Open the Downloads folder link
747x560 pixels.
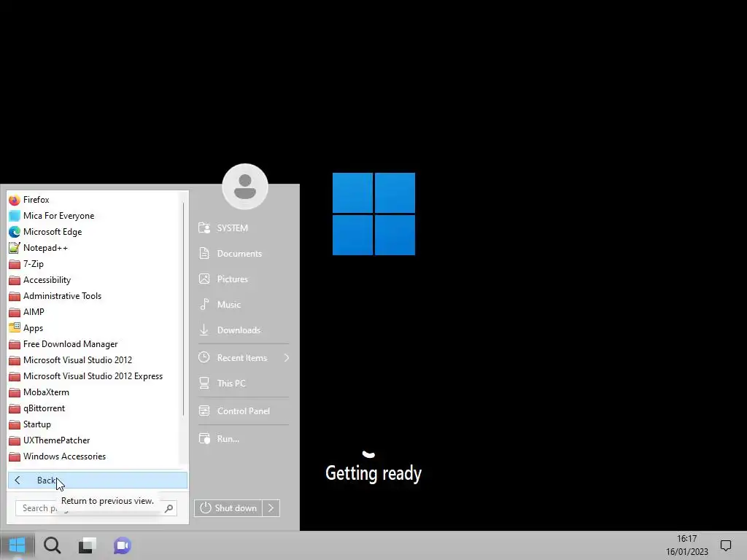click(244, 330)
